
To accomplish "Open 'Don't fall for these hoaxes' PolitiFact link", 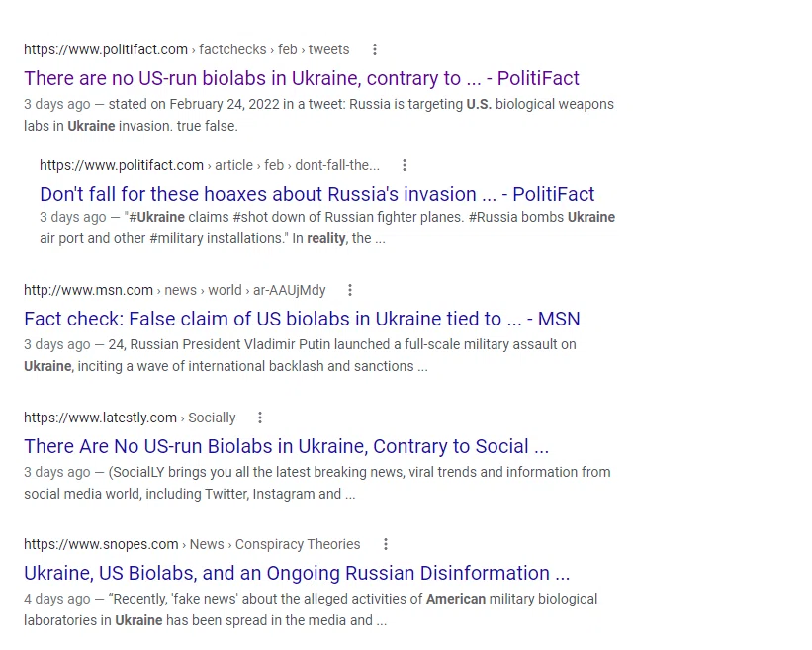I will coord(316,194).
